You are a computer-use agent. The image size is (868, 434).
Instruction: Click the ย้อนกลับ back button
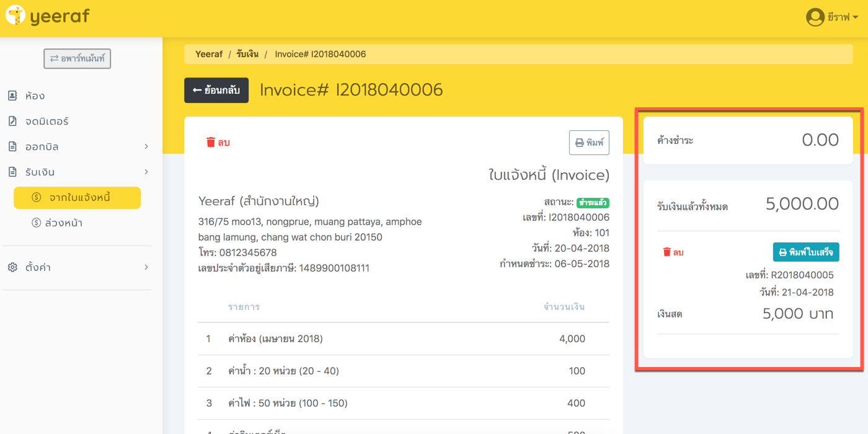coord(216,90)
